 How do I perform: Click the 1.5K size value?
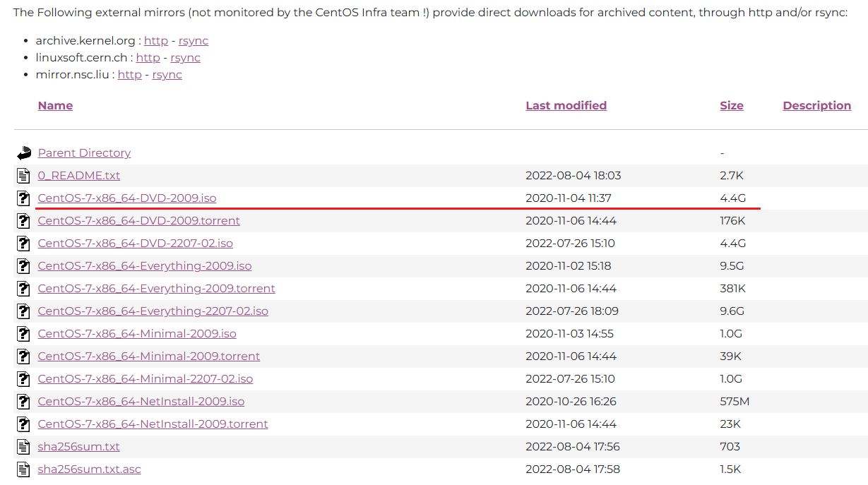tap(730, 469)
